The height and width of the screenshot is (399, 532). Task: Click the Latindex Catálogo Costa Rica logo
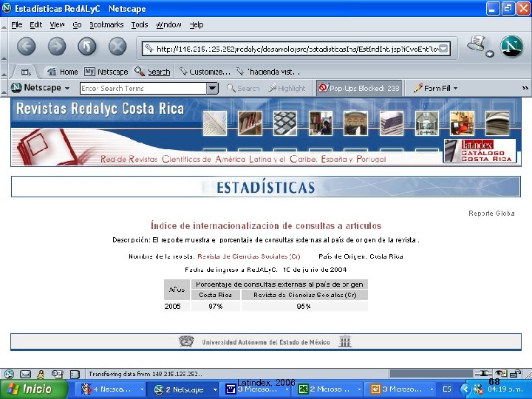480,151
